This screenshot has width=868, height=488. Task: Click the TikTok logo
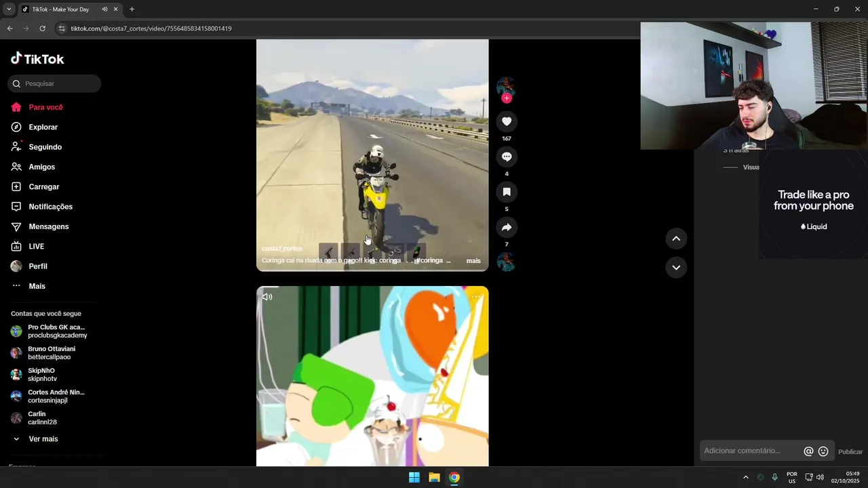pyautogui.click(x=37, y=59)
